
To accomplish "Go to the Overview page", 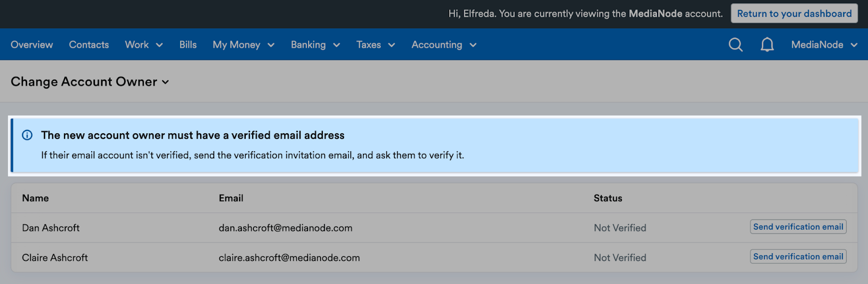I will 32,44.
